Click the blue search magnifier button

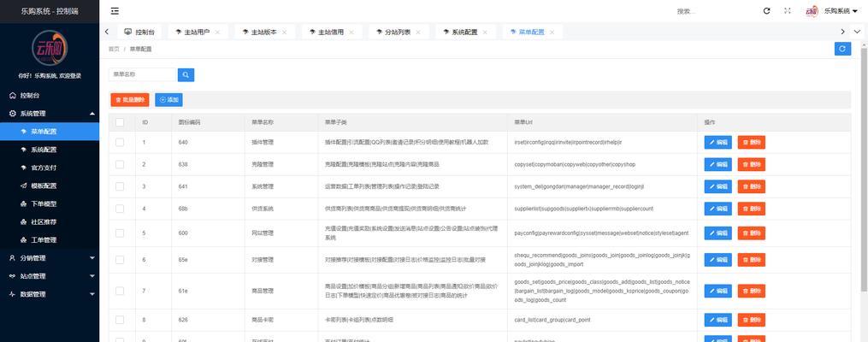tap(186, 74)
